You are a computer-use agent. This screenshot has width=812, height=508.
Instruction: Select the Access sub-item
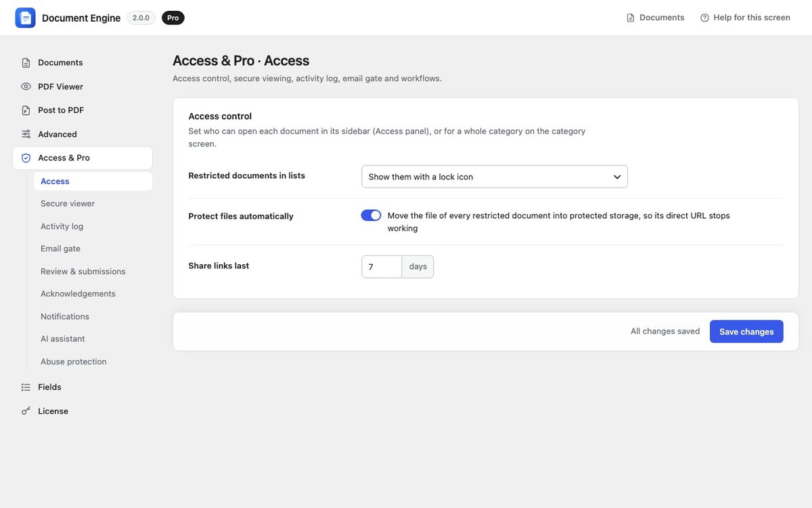tap(93, 182)
